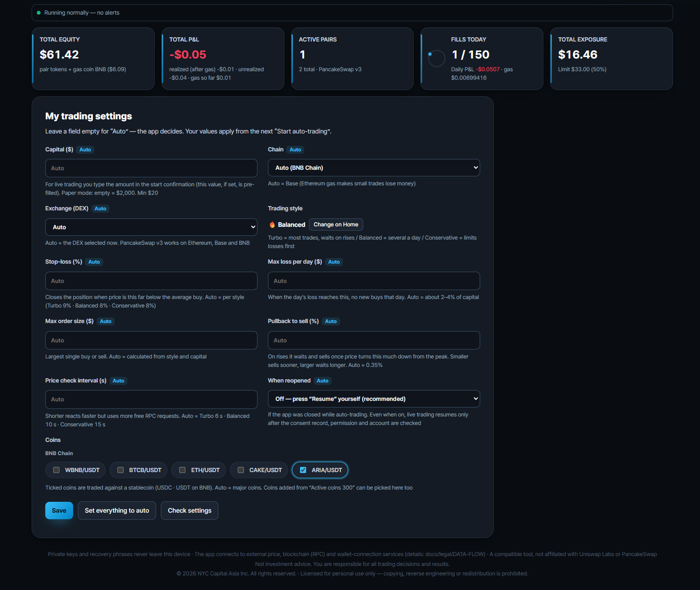Focus the Max loss per day field
Viewport: 700px width, 590px height.
(374, 281)
